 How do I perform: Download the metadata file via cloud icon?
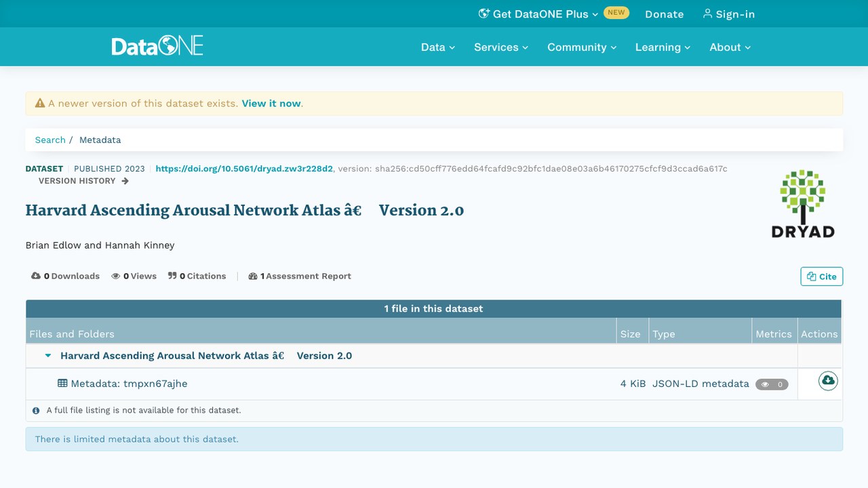click(x=828, y=381)
